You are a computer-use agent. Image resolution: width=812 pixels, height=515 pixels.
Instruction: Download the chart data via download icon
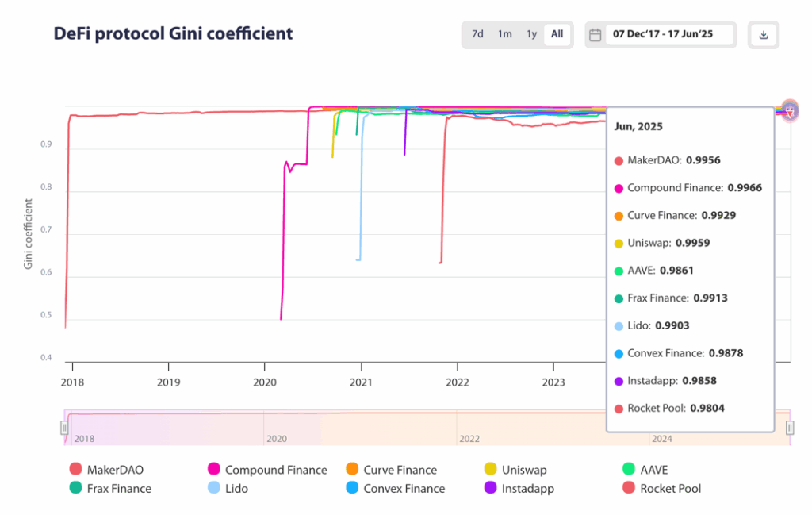pyautogui.click(x=764, y=35)
